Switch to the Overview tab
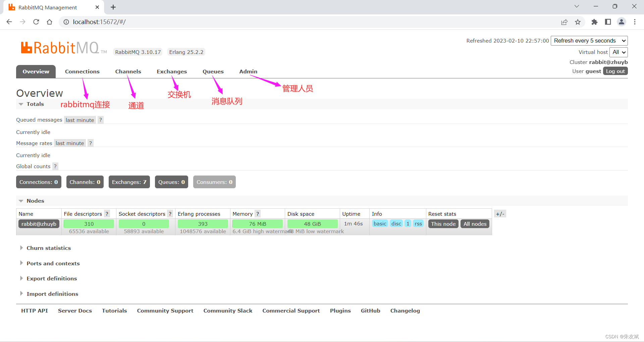Image resolution: width=644 pixels, height=342 pixels. (36, 72)
